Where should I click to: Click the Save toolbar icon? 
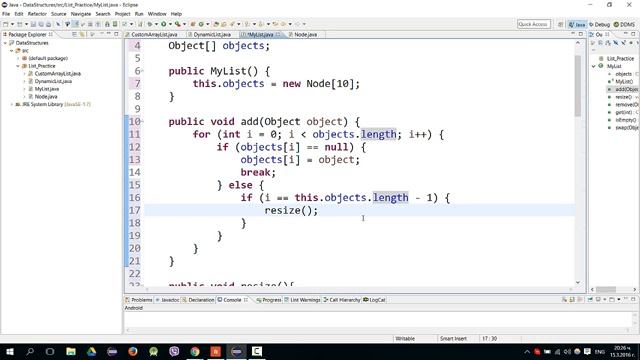pos(33,24)
